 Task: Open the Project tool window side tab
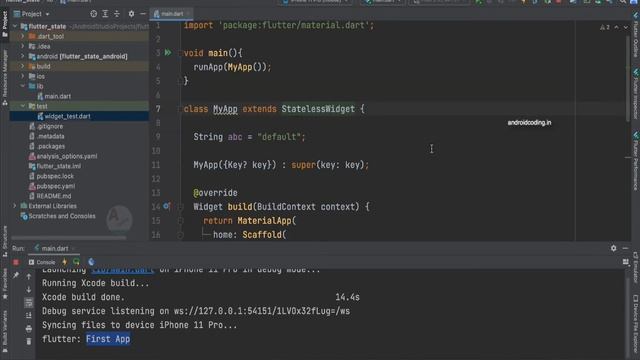pos(4,24)
